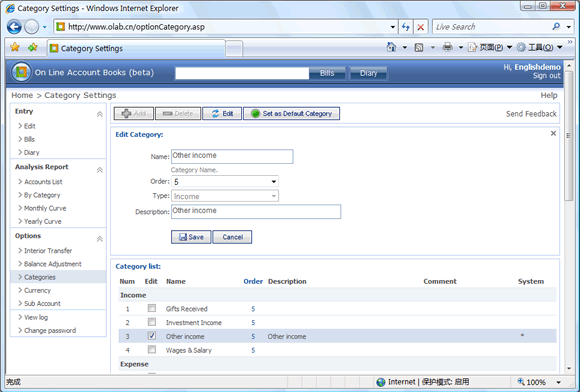Viewport: 580px width, 392px height.
Task: Click the On Line Account Books logo
Action: tap(21, 72)
